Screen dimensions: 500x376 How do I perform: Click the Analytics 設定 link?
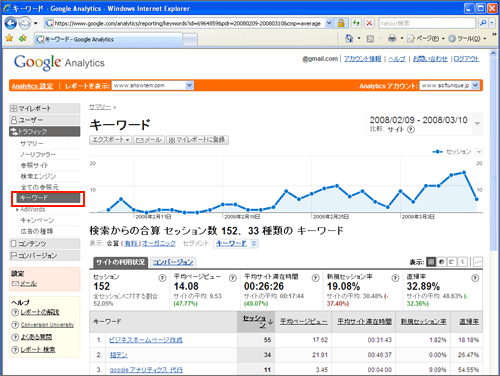[x=33, y=86]
